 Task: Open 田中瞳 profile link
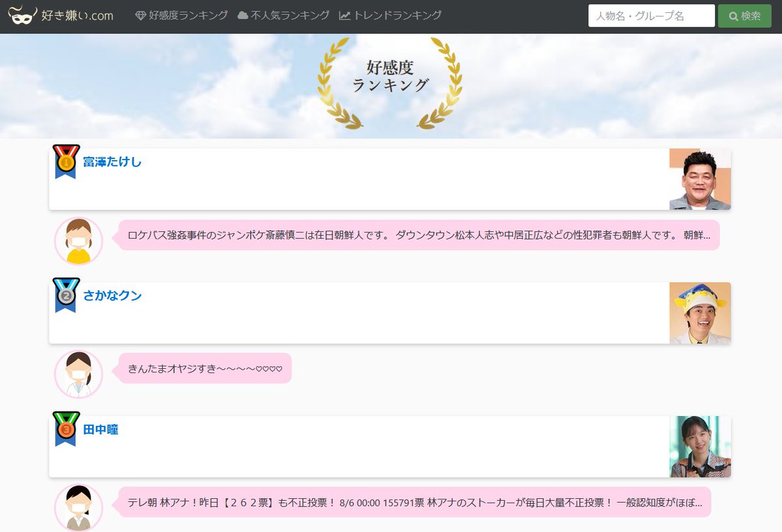[x=100, y=430]
